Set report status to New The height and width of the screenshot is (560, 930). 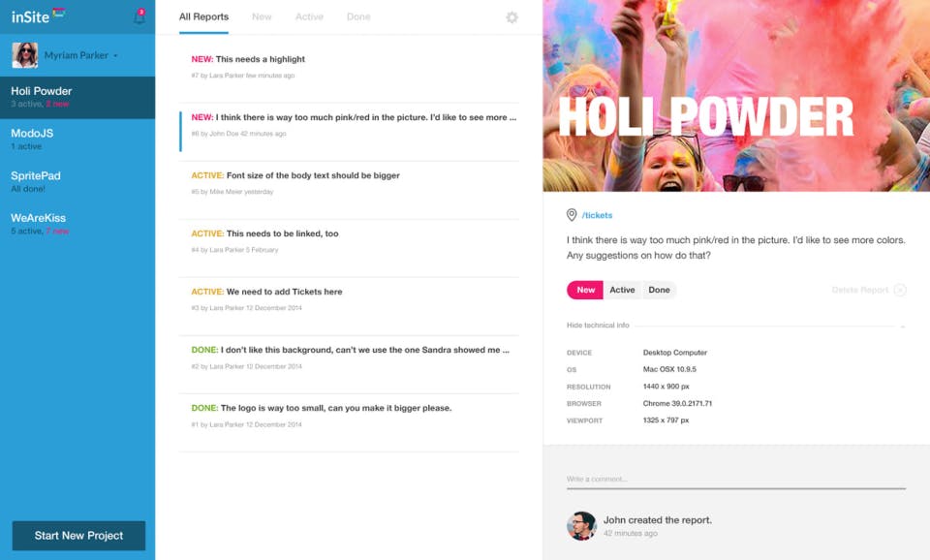tap(585, 290)
